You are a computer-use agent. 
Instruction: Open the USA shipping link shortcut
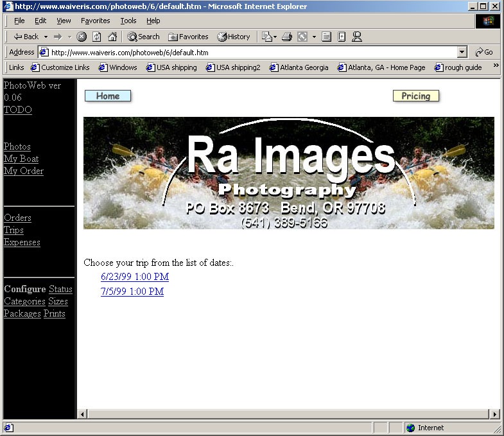pos(171,67)
